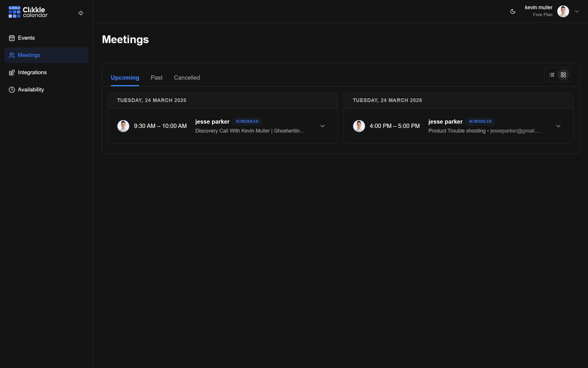Click the Integrations sidebar icon
Image resolution: width=588 pixels, height=368 pixels.
(12, 72)
